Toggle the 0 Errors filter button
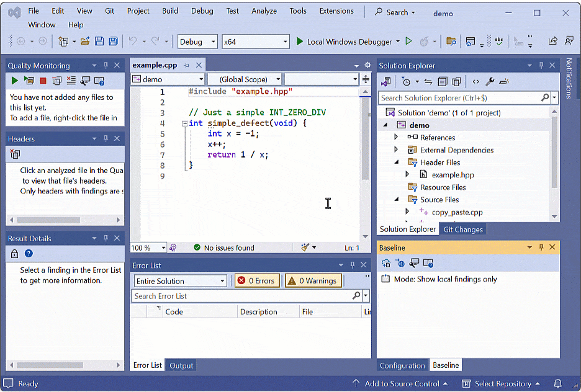Screen dimensions: 581x392 tap(256, 281)
